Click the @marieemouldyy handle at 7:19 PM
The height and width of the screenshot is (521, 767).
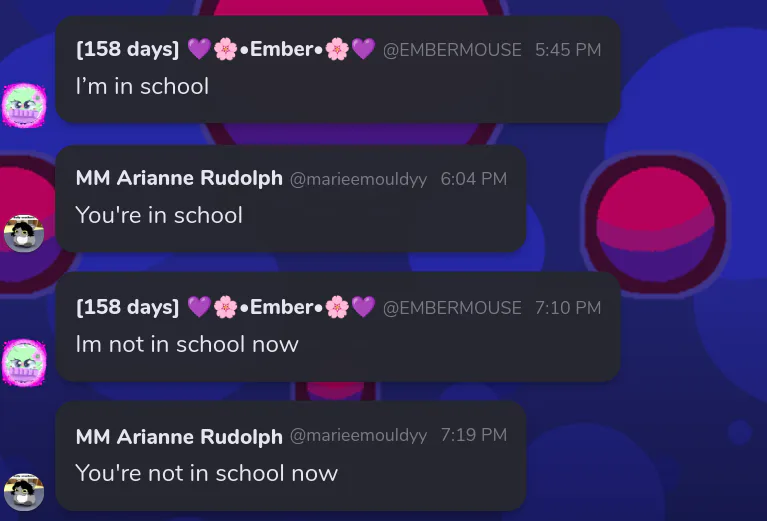(x=358, y=435)
